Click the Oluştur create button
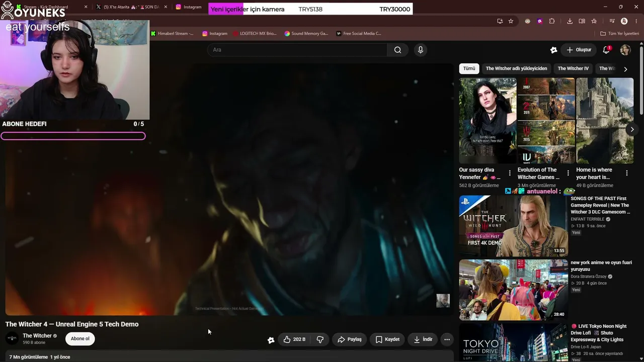 [579, 50]
